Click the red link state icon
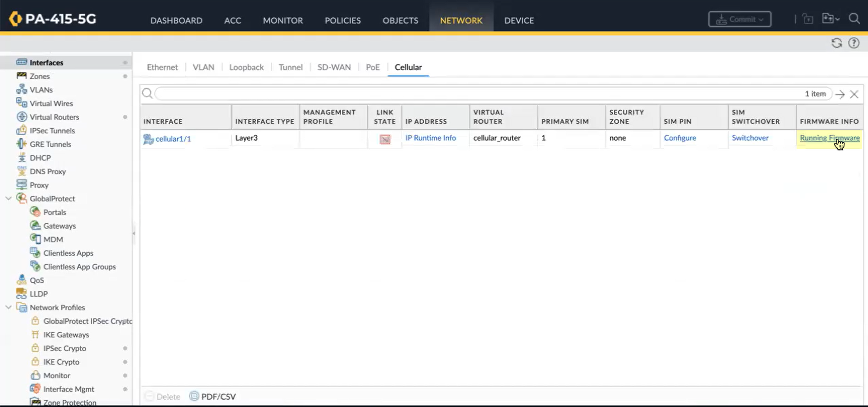 click(x=385, y=139)
